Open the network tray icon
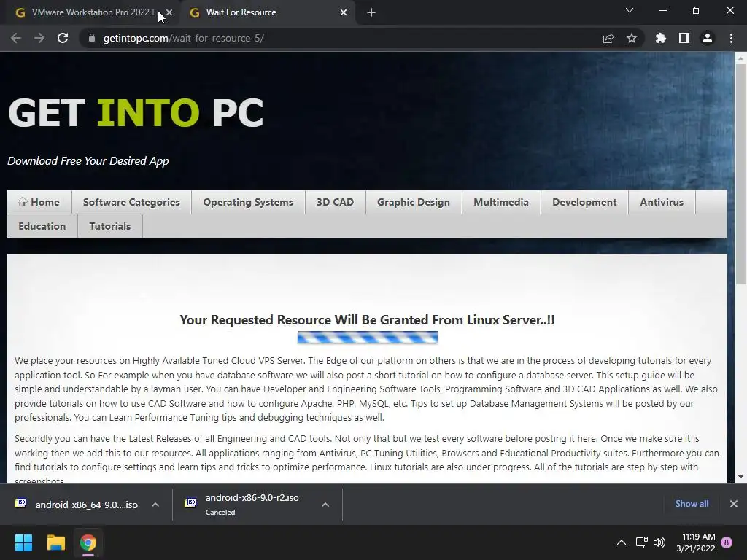The image size is (747, 560). 642,542
